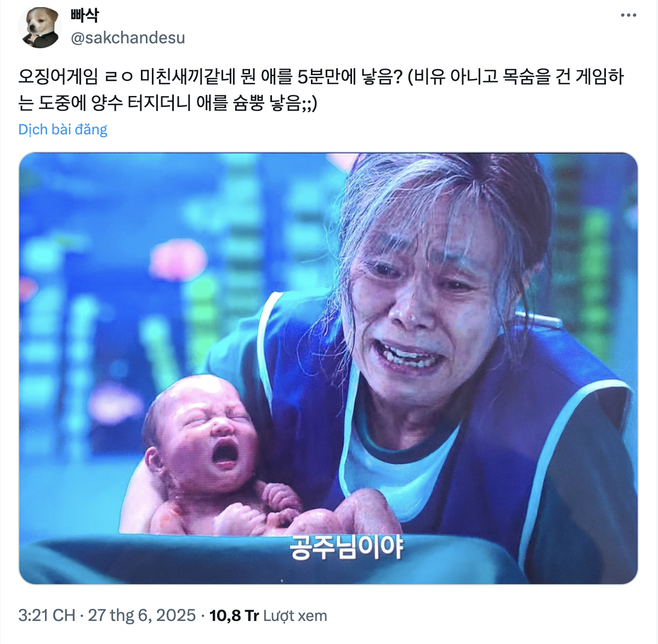Click the 공주님이야 subtitle in image
The height and width of the screenshot is (644, 658).
(x=346, y=547)
